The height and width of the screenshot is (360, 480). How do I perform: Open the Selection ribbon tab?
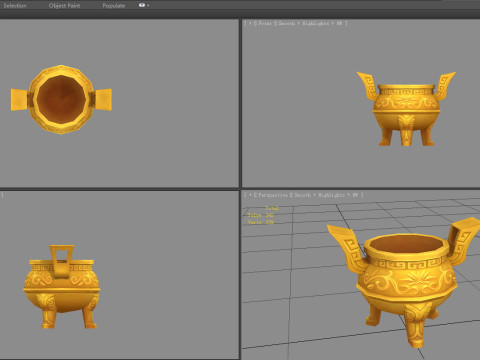click(x=15, y=5)
